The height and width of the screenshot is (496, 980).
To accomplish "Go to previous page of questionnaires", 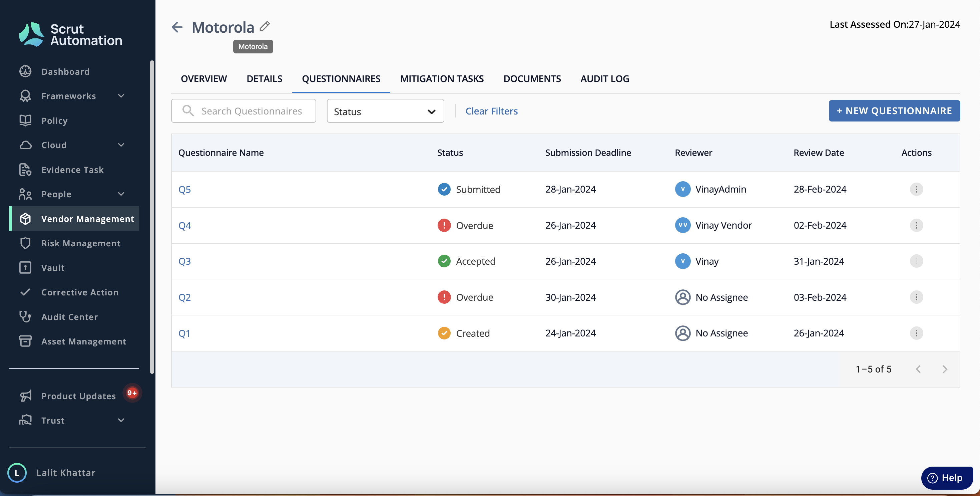I will [918, 369].
